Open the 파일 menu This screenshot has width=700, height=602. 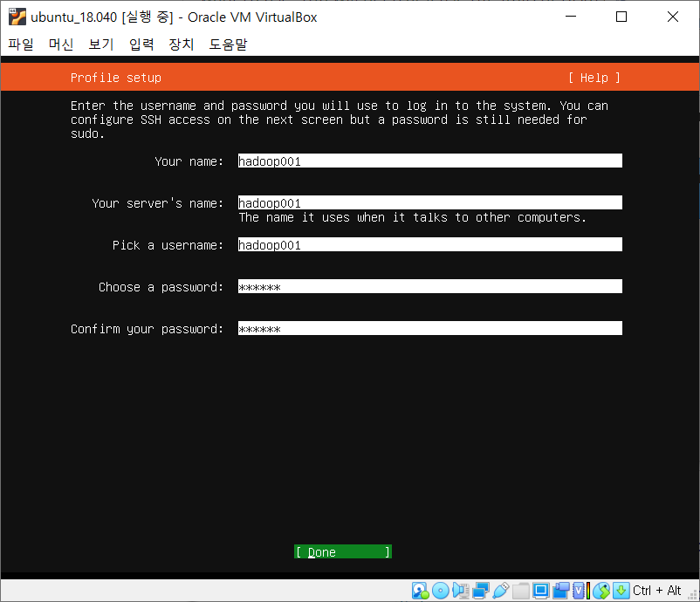coord(21,44)
